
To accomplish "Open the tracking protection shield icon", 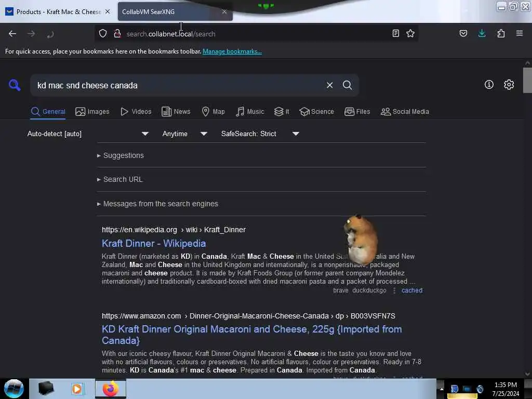I will (103, 34).
